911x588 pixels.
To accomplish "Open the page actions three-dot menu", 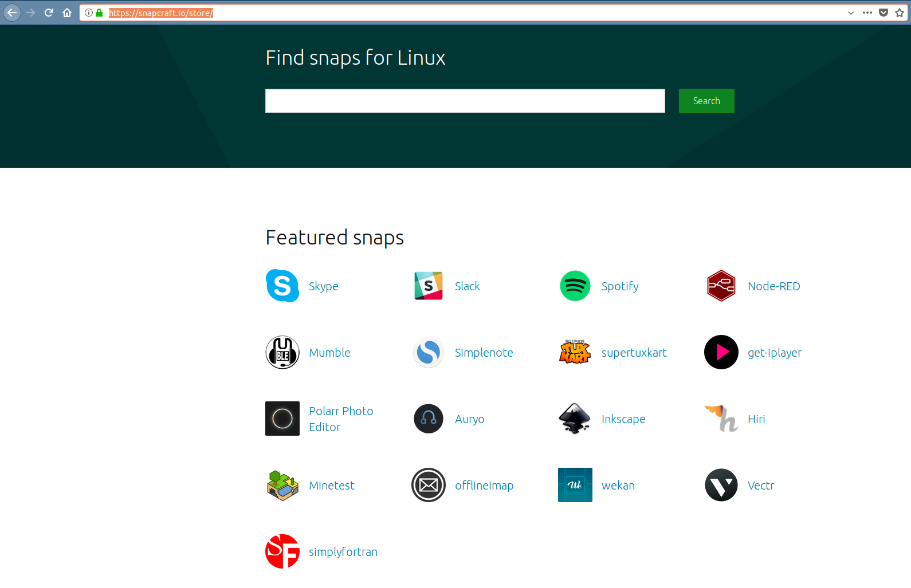I will click(867, 13).
